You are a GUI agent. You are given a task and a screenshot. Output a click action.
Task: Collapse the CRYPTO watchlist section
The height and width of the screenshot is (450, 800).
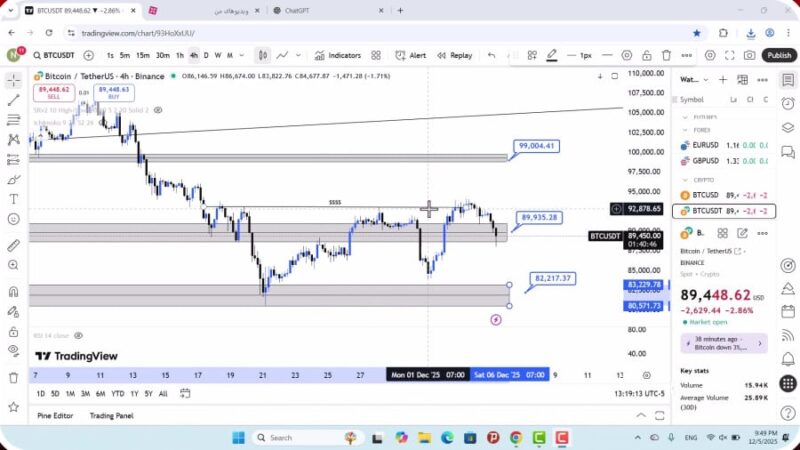click(685, 180)
